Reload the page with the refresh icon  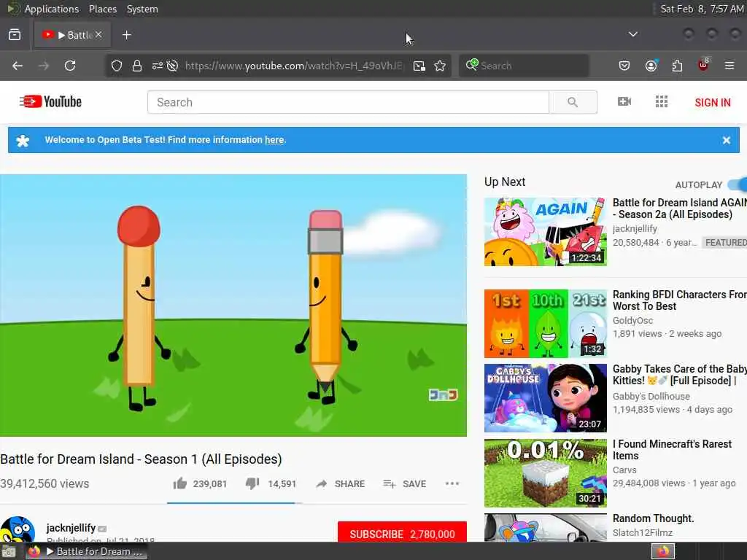(70, 66)
